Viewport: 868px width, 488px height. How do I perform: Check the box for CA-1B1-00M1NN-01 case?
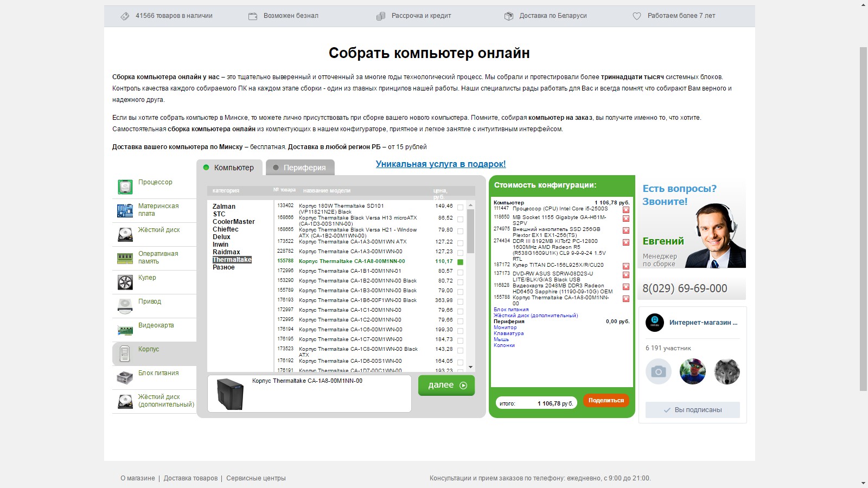tap(460, 272)
